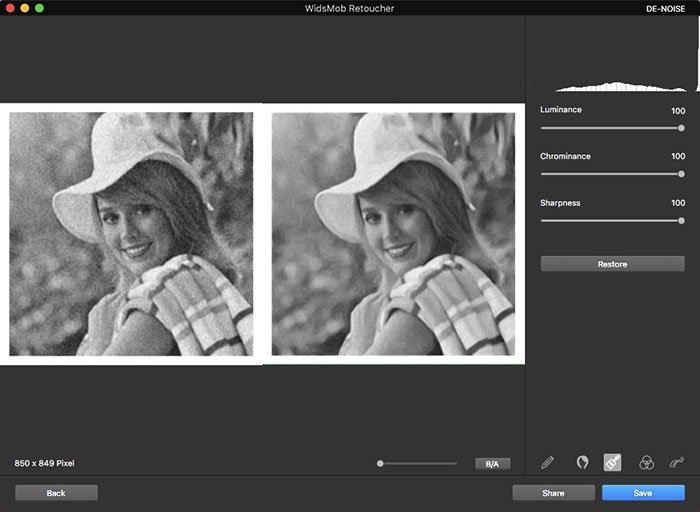Open the face portrait retouch tool
Screen dimensions: 700x512
point(582,462)
